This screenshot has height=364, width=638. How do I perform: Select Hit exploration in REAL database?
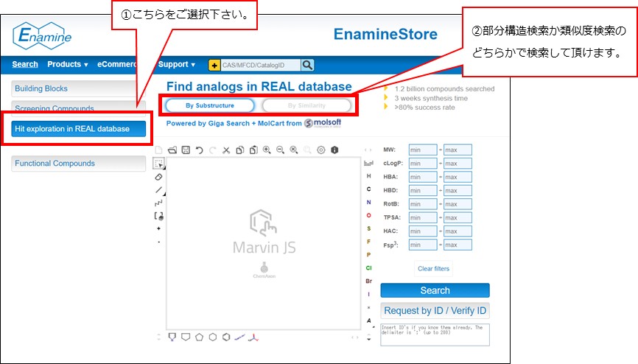coord(79,129)
